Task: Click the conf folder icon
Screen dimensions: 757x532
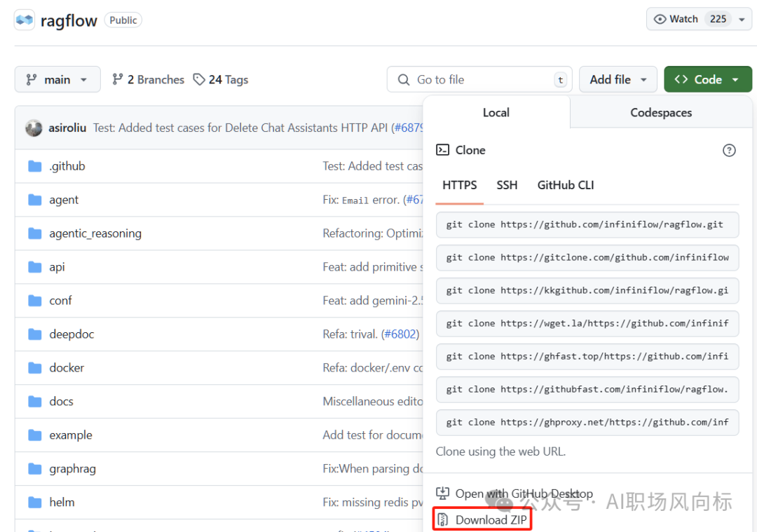Action: click(x=35, y=301)
